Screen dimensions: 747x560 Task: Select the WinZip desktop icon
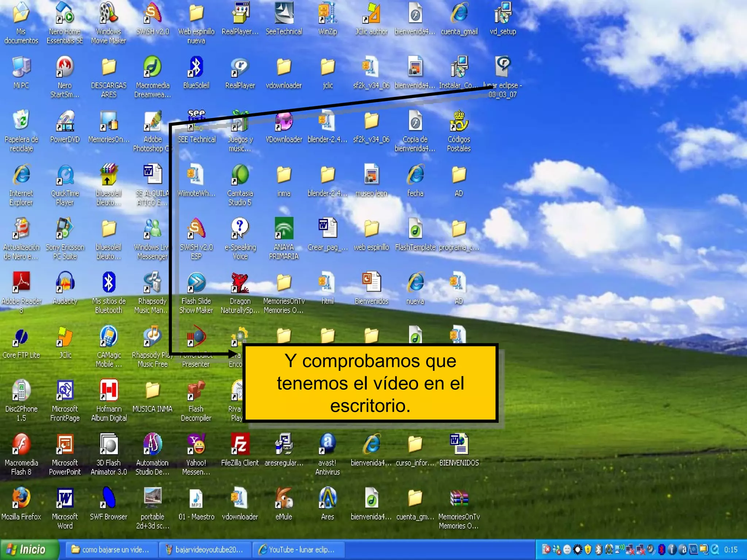327,14
